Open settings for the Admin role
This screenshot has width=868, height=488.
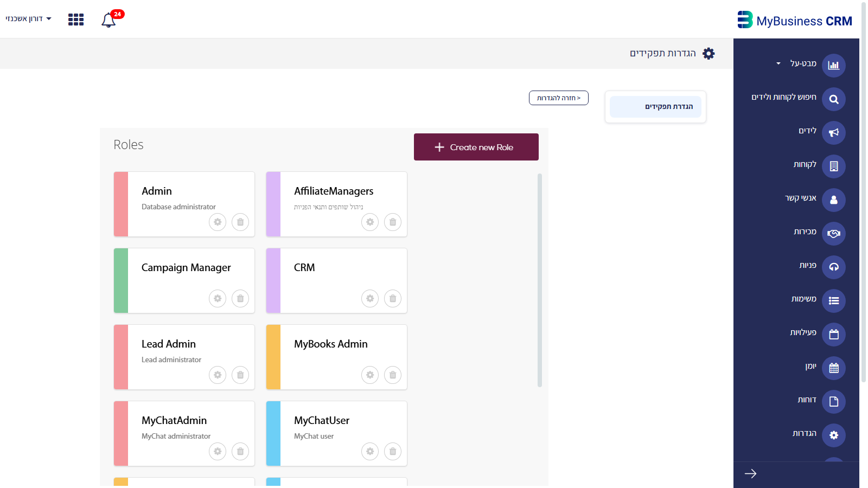click(218, 222)
